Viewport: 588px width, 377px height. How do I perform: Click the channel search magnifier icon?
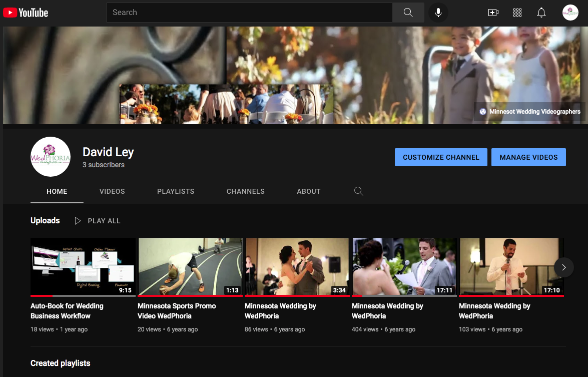pos(358,191)
